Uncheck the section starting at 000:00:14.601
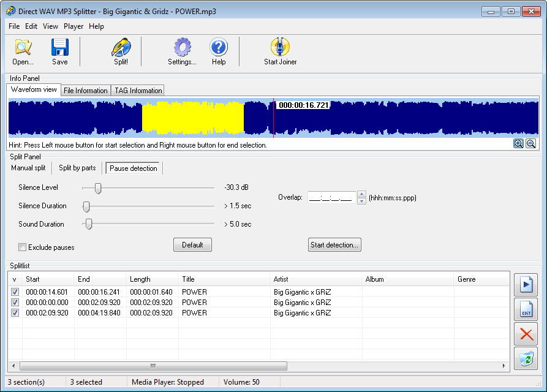Image resolution: width=547 pixels, height=392 pixels. [x=15, y=292]
